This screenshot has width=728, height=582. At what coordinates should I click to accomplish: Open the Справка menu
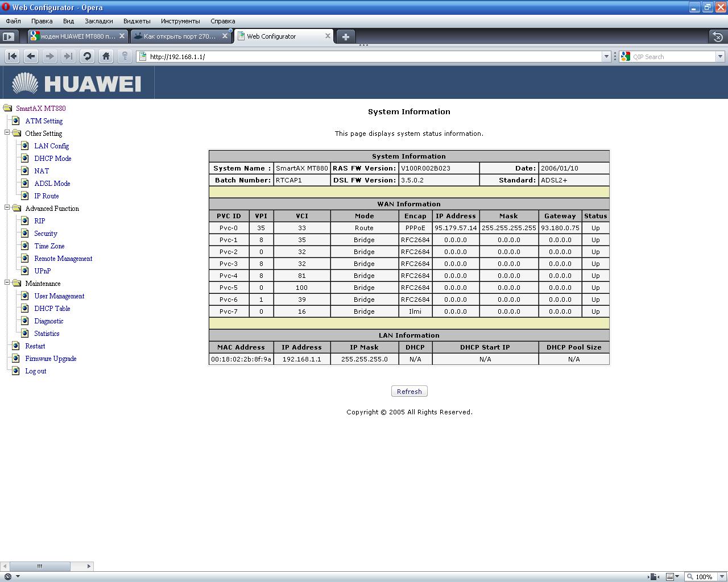tap(223, 21)
